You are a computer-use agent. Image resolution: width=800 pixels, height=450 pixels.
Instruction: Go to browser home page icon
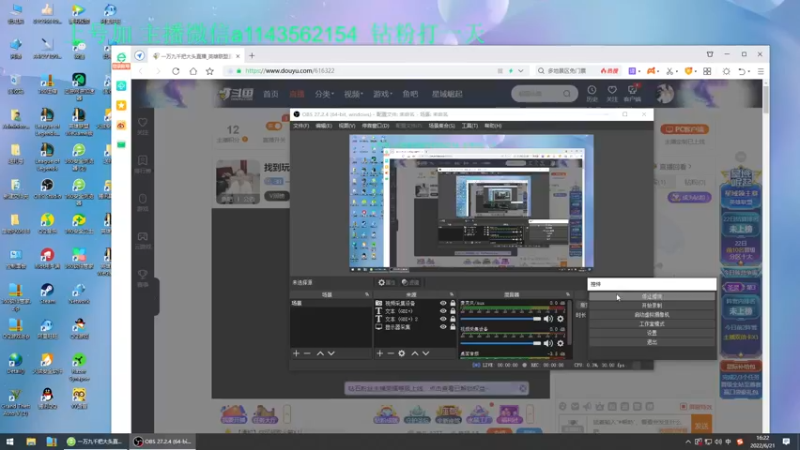[x=193, y=71]
